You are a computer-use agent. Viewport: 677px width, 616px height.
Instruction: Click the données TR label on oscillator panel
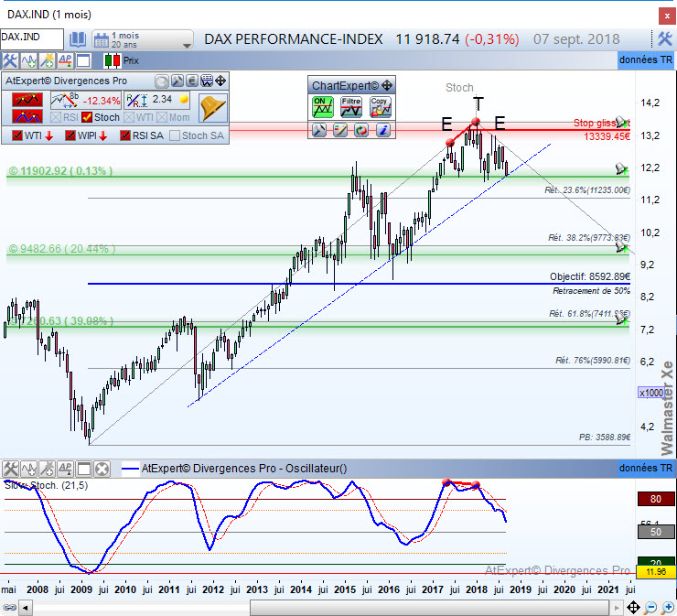coord(646,468)
